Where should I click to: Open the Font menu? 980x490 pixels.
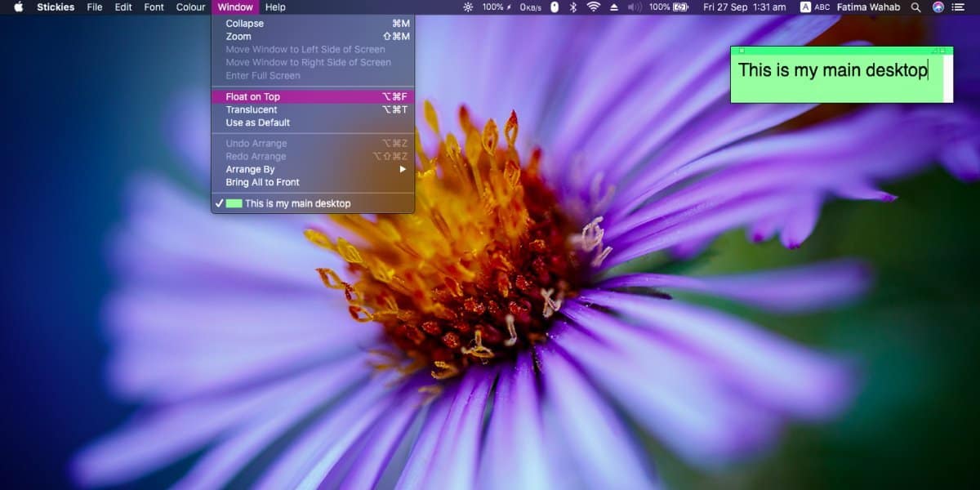pyautogui.click(x=154, y=7)
